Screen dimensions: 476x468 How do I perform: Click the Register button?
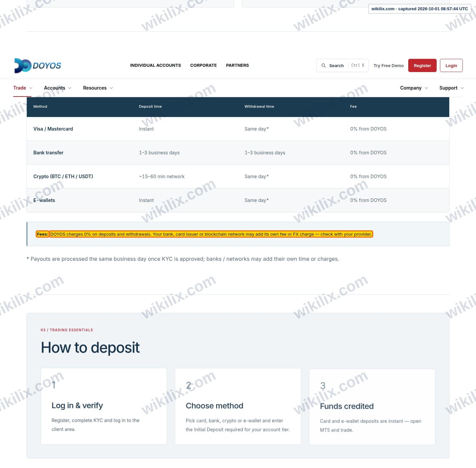pos(422,65)
